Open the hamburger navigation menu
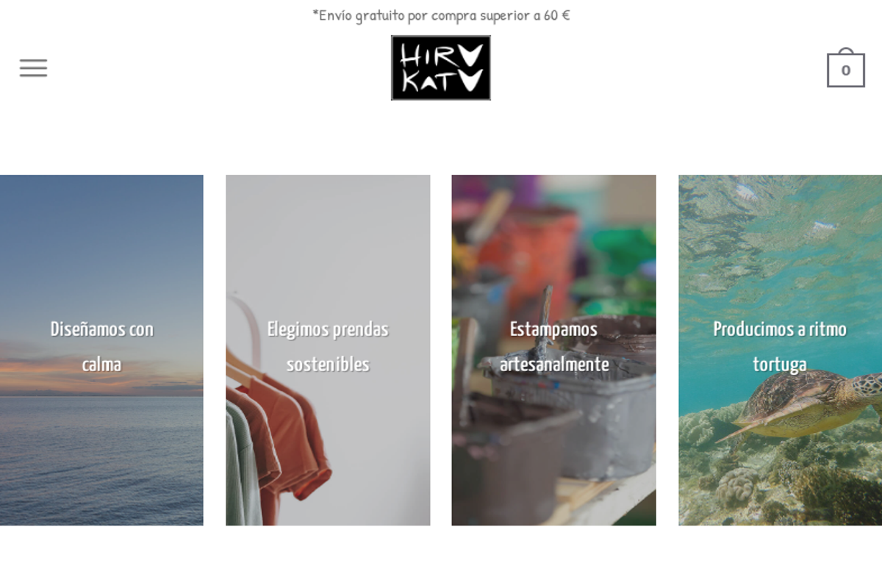 [33, 68]
